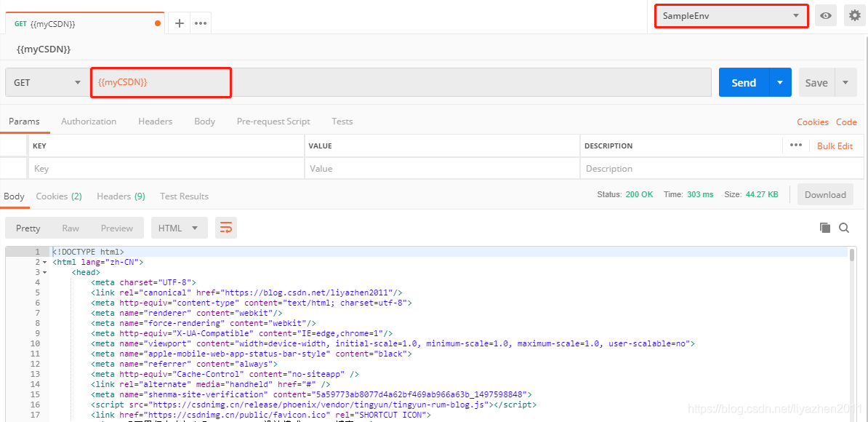Switch to request Headers tab
Image resolution: width=868 pixels, height=422 pixels.
[155, 122]
